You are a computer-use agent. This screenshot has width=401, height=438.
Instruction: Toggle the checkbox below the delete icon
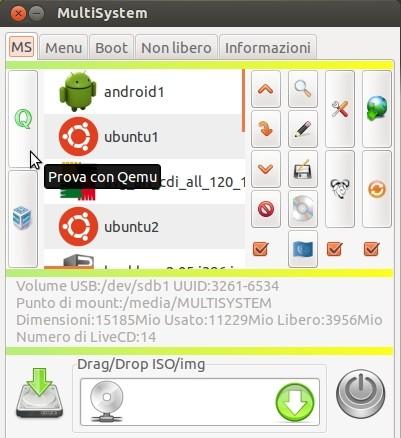point(261,249)
